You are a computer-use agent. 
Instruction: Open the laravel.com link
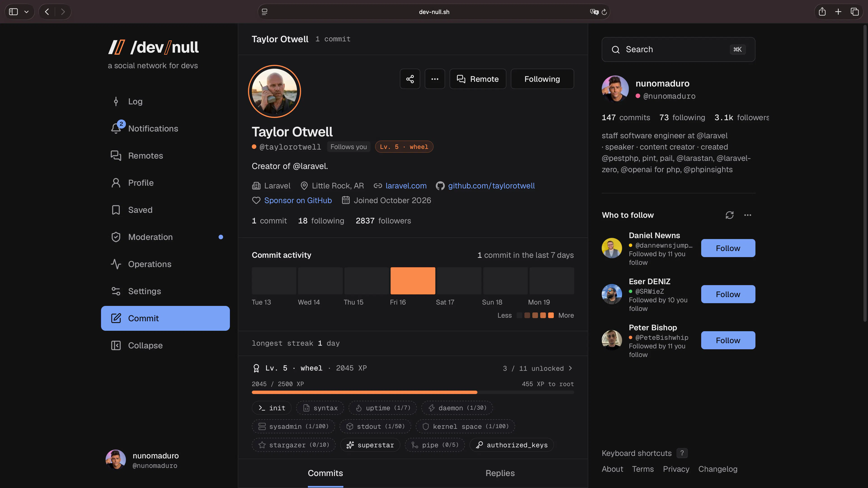406,185
